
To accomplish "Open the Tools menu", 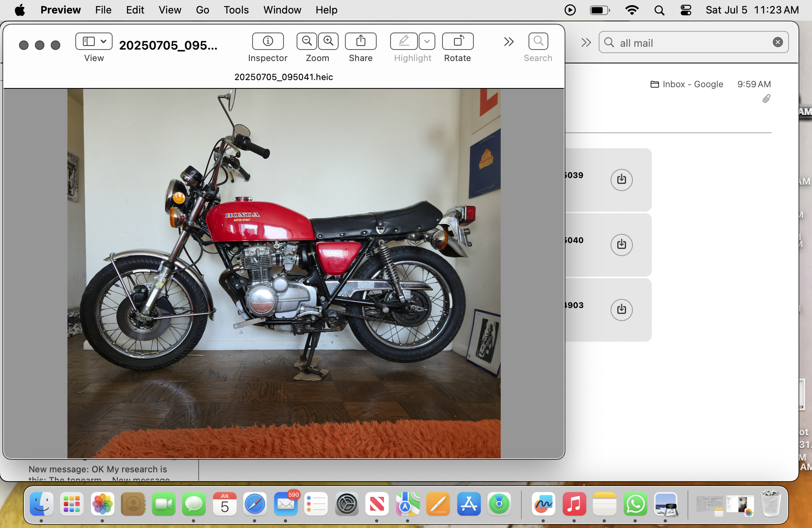I will coord(236,10).
